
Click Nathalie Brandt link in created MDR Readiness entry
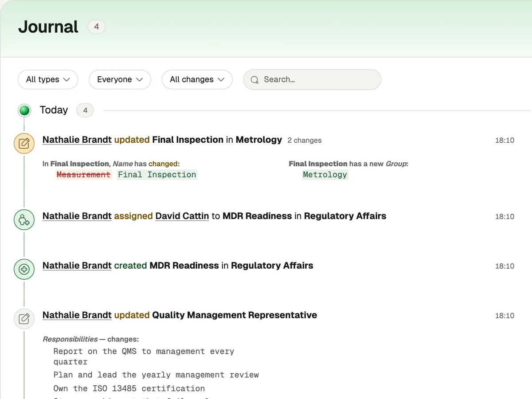pos(77,266)
